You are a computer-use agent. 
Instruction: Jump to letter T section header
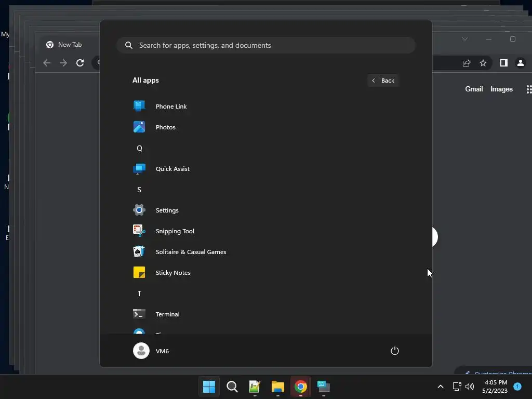coord(139,294)
